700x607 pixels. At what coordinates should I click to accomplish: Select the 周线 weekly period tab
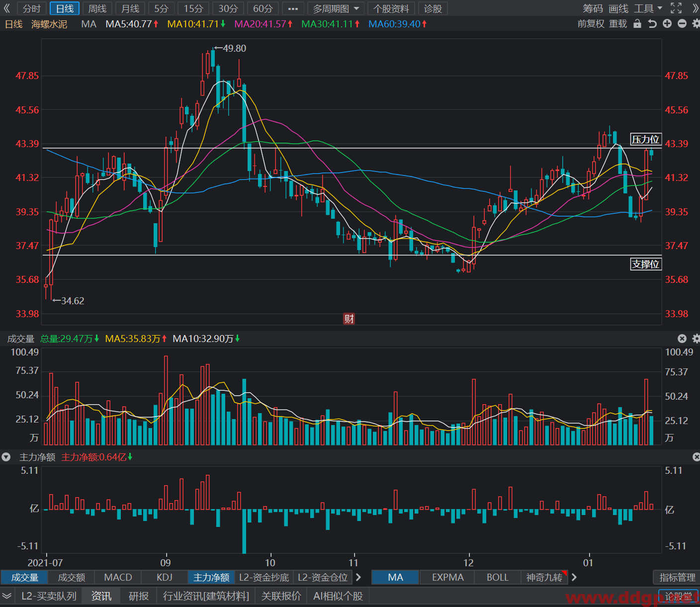coord(97,8)
